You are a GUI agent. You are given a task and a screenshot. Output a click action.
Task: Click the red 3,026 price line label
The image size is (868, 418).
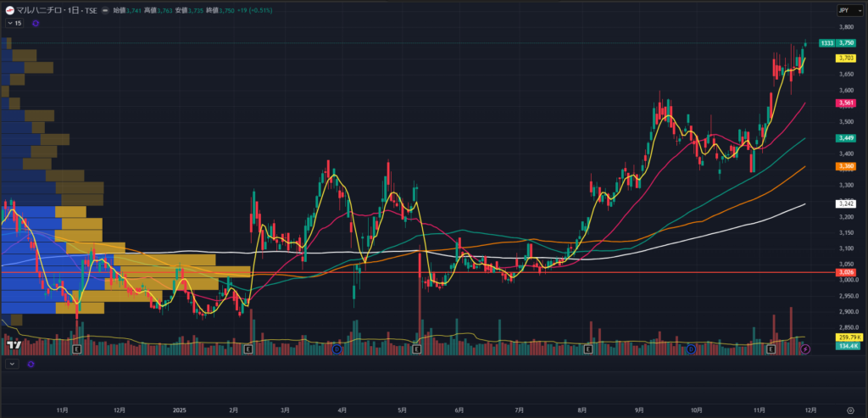[845, 273]
